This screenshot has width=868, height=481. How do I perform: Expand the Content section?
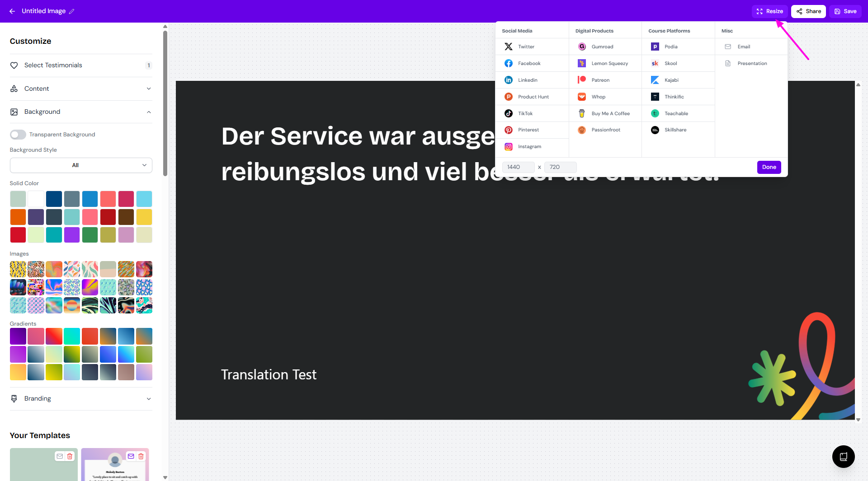(x=81, y=89)
